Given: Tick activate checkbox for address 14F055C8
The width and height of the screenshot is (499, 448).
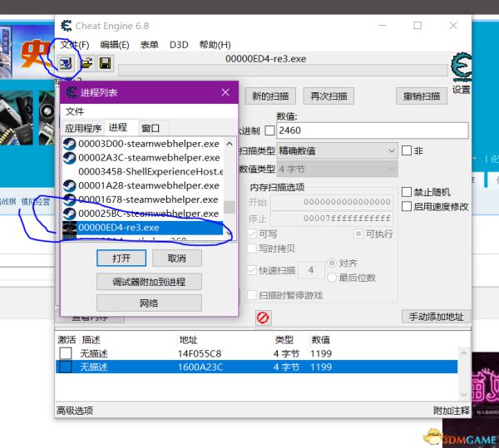Looking at the screenshot, I should pos(66,353).
